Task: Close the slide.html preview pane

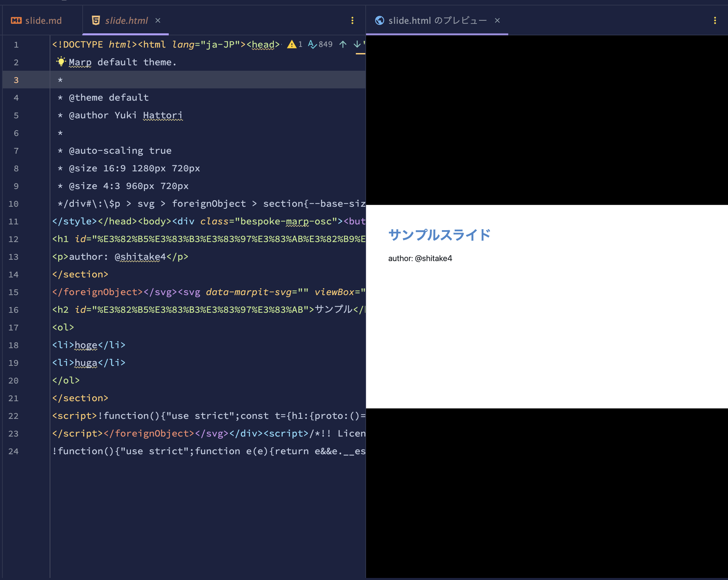Action: pyautogui.click(x=497, y=20)
